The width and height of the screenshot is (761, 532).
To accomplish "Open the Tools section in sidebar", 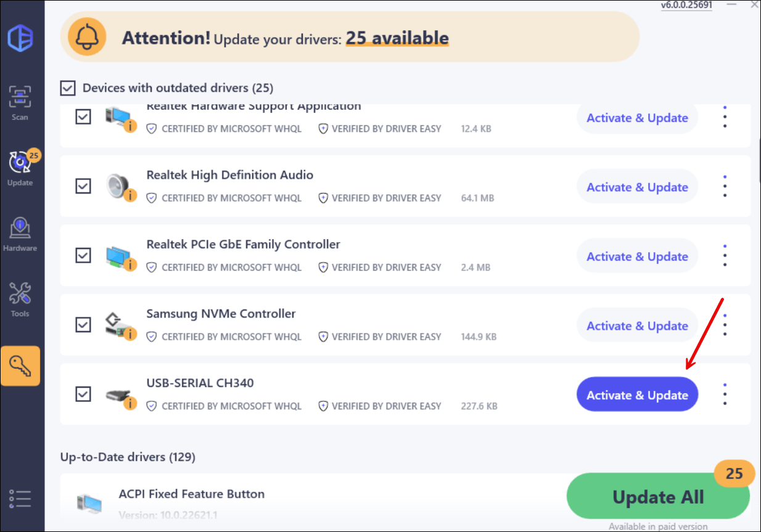I will tap(20, 300).
